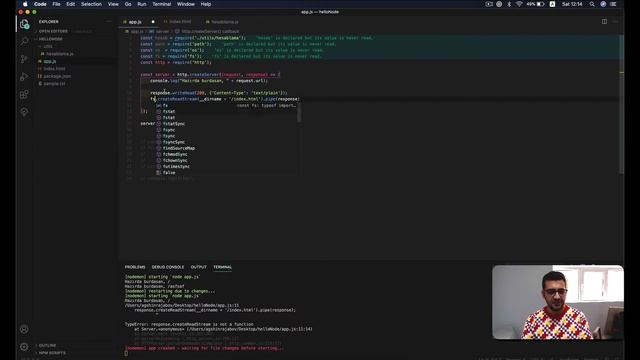Open the Search view in activity bar

pyautogui.click(x=24, y=41)
